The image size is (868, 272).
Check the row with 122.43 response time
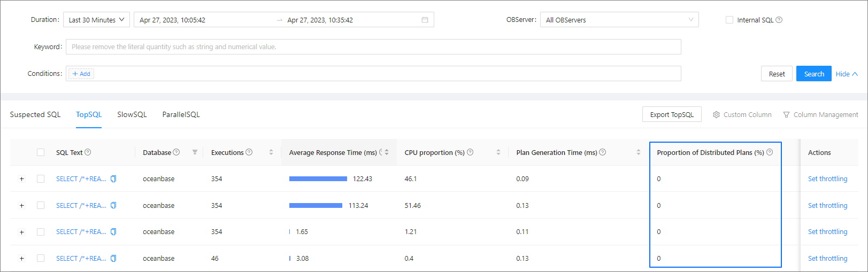coord(41,179)
